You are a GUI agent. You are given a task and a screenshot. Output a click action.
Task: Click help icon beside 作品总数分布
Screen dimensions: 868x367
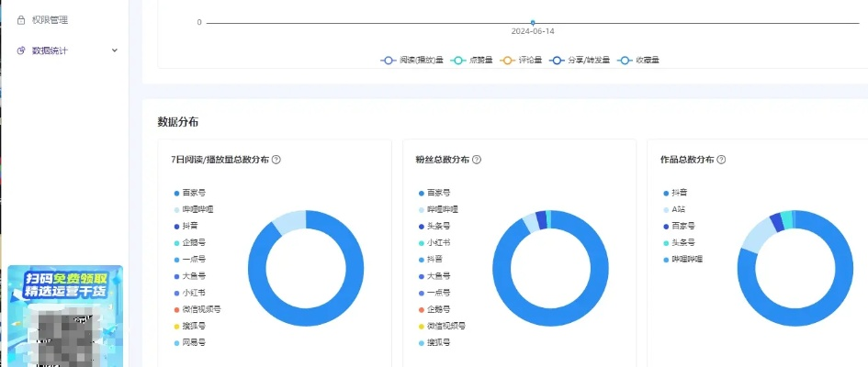(721, 160)
